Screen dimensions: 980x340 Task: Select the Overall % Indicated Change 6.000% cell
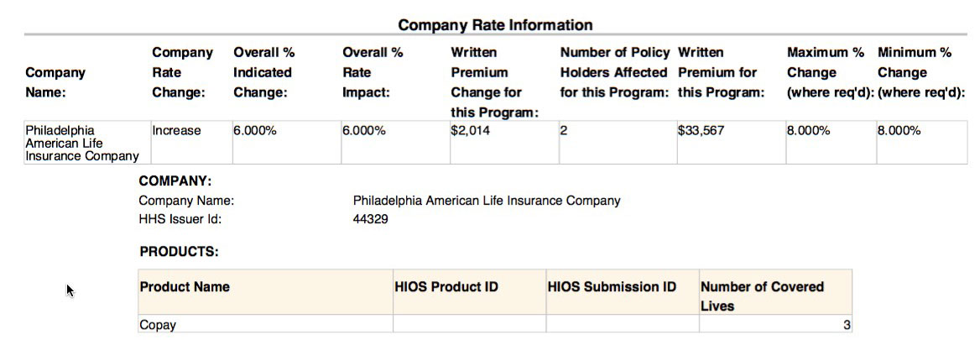click(x=254, y=131)
